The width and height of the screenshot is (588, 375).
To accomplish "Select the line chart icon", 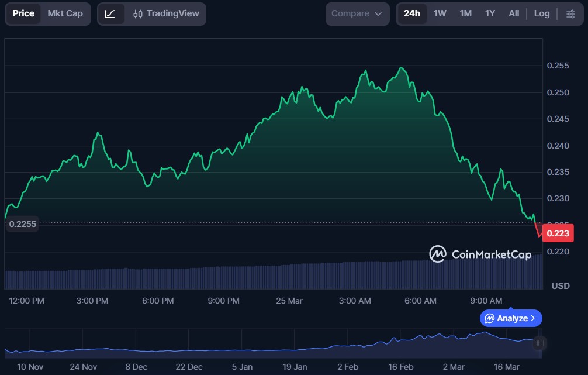I will 110,13.
